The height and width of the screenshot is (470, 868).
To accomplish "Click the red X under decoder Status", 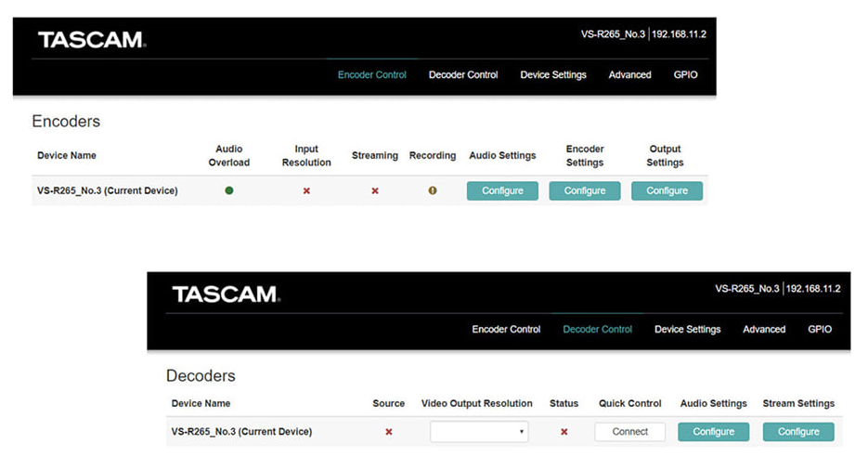I will pyautogui.click(x=564, y=432).
